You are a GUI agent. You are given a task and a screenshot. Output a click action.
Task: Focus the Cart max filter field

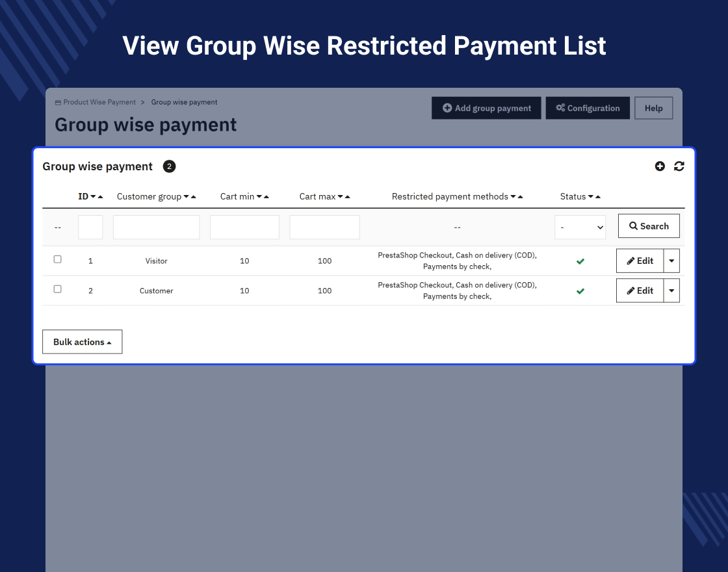click(x=324, y=227)
